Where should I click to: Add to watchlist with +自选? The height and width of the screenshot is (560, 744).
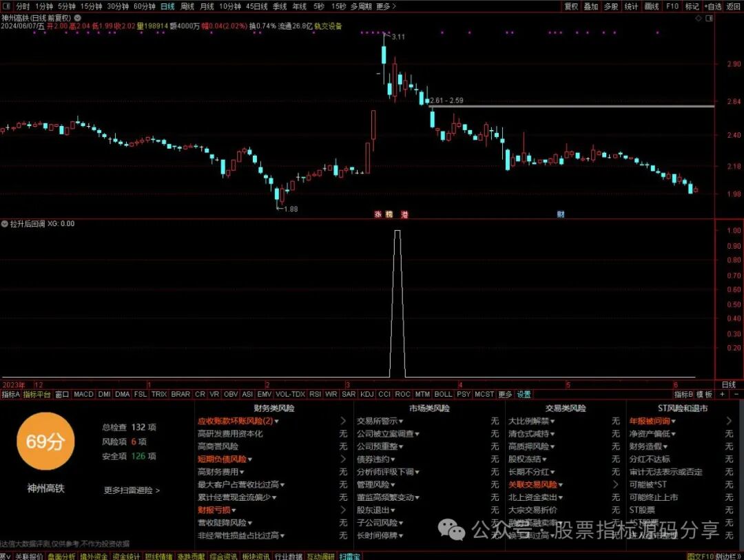(713, 6)
